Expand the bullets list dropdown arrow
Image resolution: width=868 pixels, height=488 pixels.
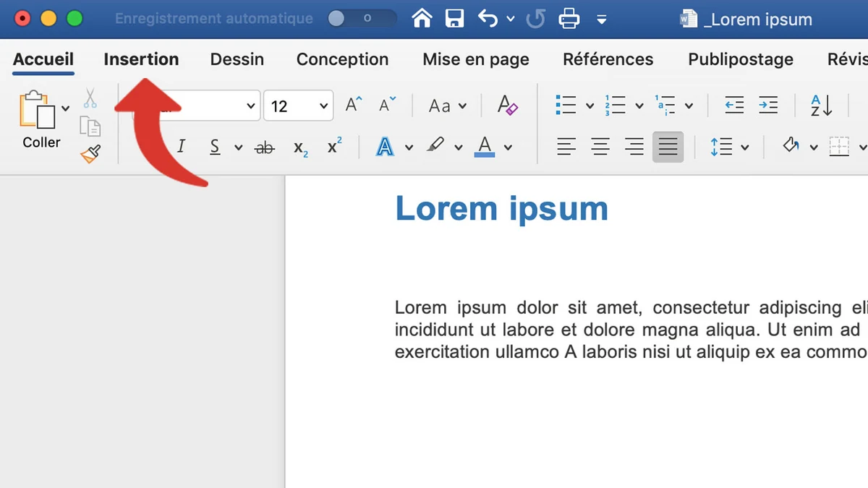pyautogui.click(x=590, y=105)
